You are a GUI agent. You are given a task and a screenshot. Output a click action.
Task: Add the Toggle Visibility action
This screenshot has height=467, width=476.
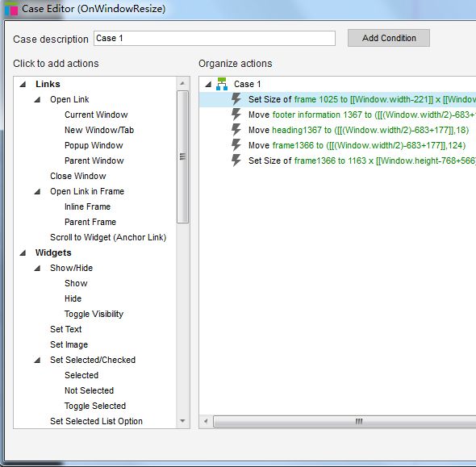94,314
